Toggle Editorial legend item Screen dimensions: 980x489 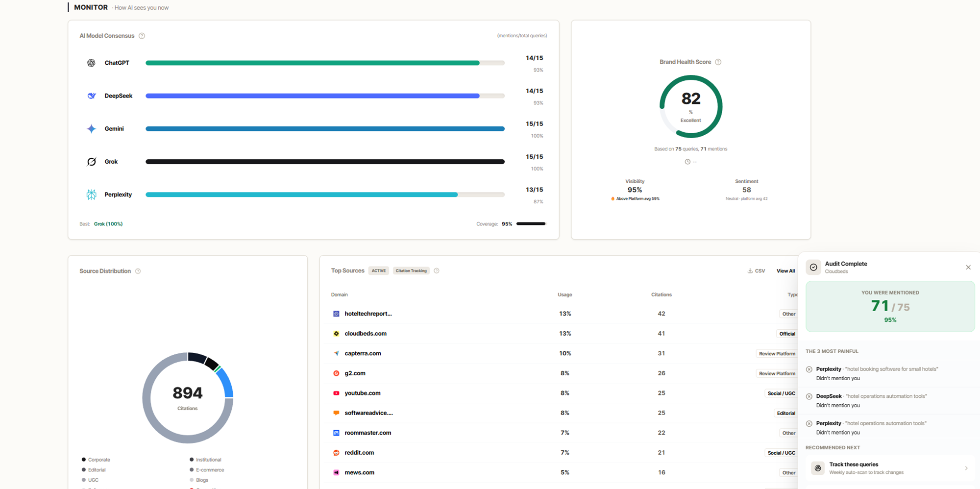(x=94, y=470)
